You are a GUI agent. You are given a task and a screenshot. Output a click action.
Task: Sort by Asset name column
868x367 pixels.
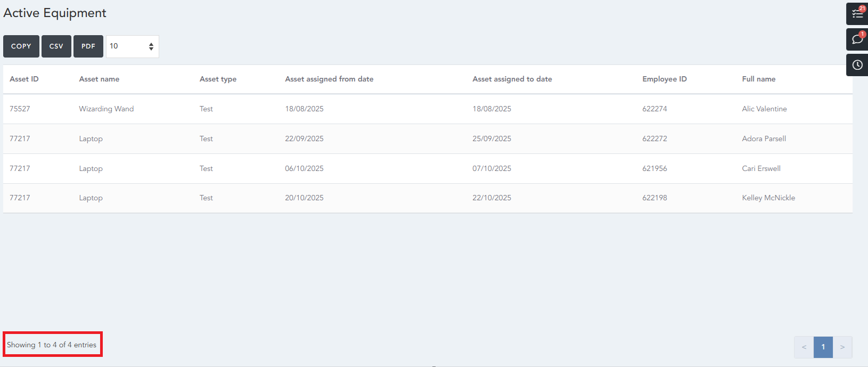[99, 79]
